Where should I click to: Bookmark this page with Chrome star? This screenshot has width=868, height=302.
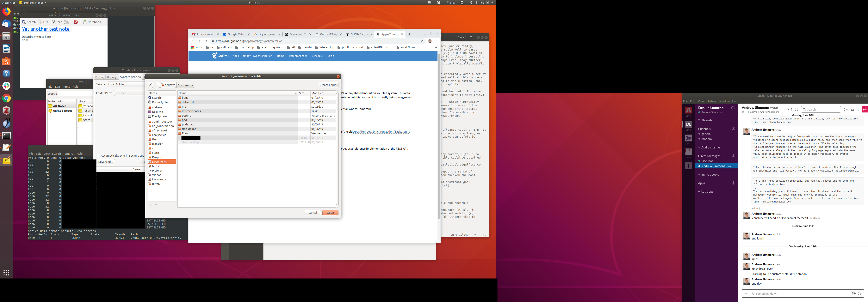(422, 41)
